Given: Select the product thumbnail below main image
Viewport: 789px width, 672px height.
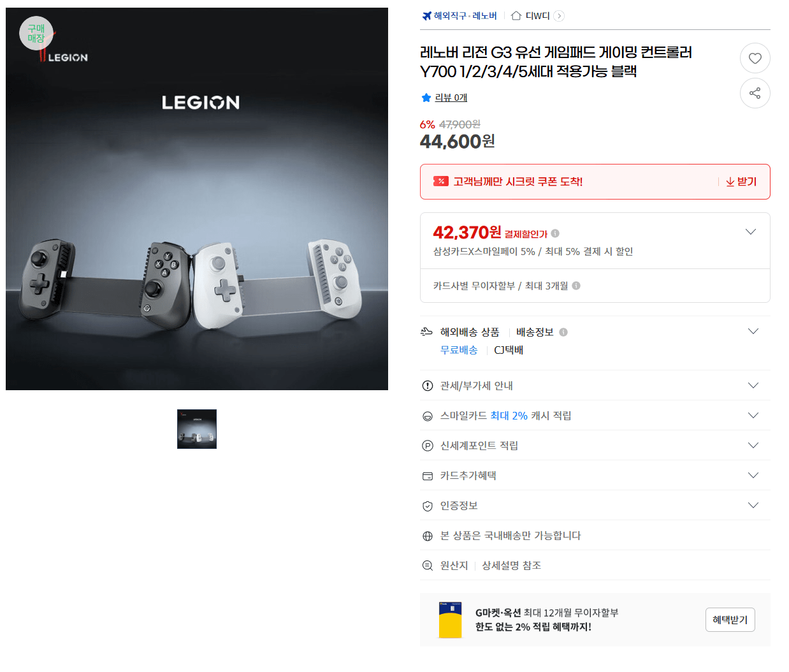Looking at the screenshot, I should pos(197,429).
